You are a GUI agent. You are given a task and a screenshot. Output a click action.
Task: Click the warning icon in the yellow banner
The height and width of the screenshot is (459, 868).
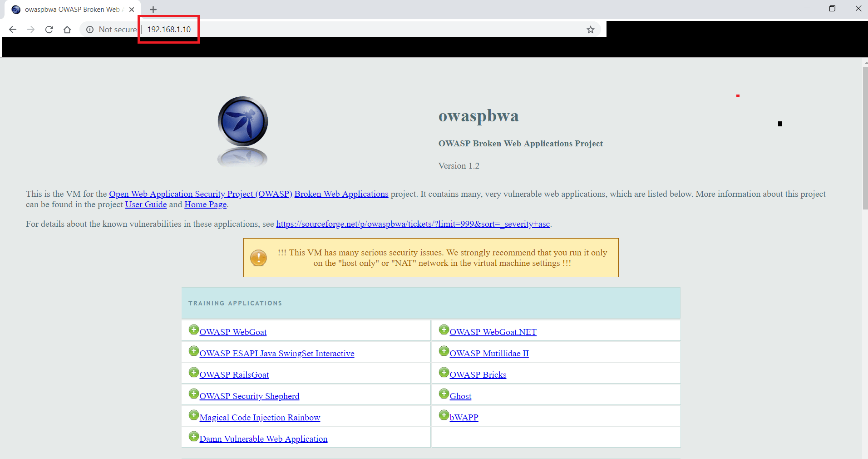pos(258,258)
